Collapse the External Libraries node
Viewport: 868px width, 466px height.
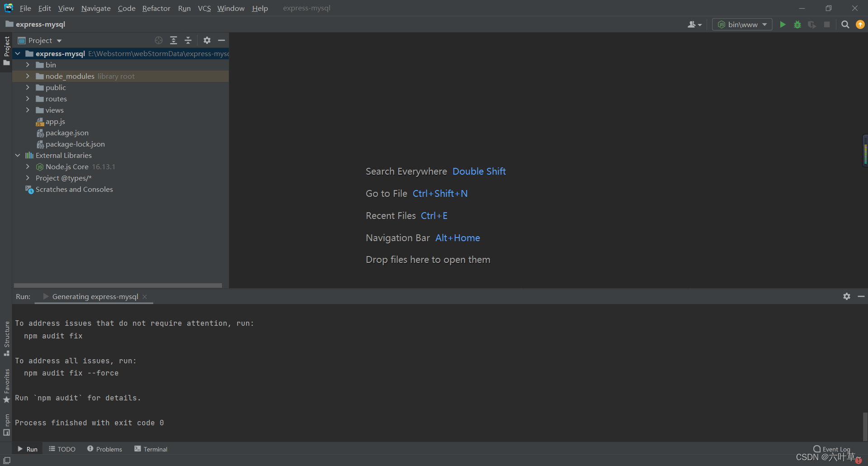point(18,155)
